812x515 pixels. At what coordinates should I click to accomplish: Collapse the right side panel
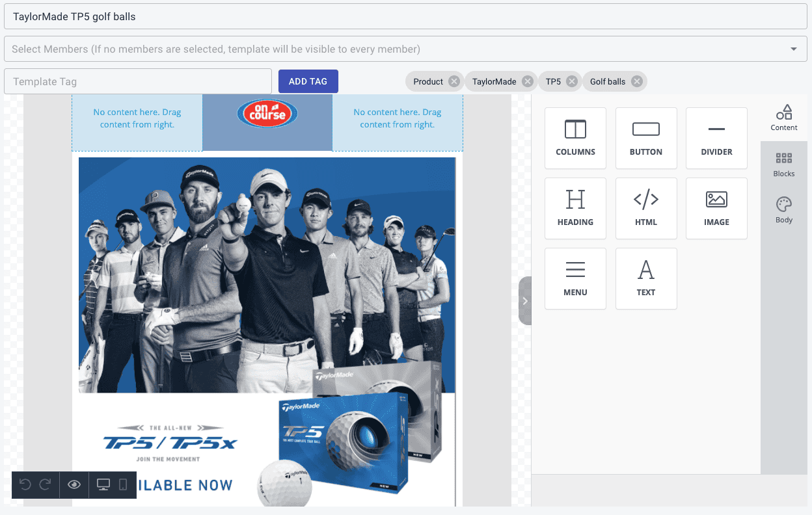coord(525,300)
